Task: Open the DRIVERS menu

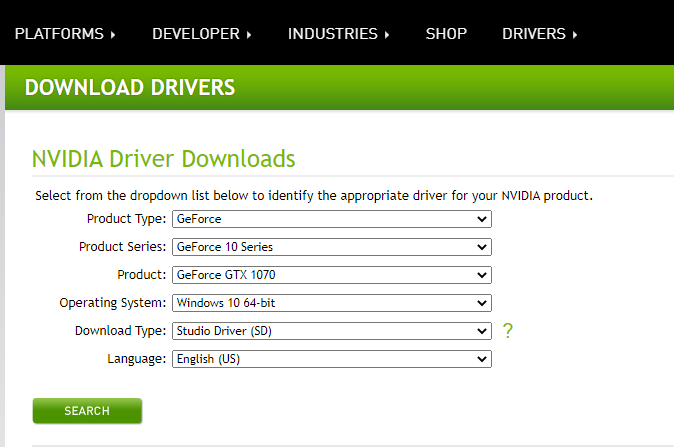Action: (539, 34)
